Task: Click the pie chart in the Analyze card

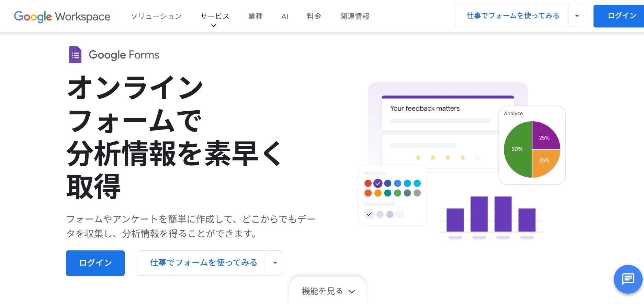Action: click(x=532, y=149)
